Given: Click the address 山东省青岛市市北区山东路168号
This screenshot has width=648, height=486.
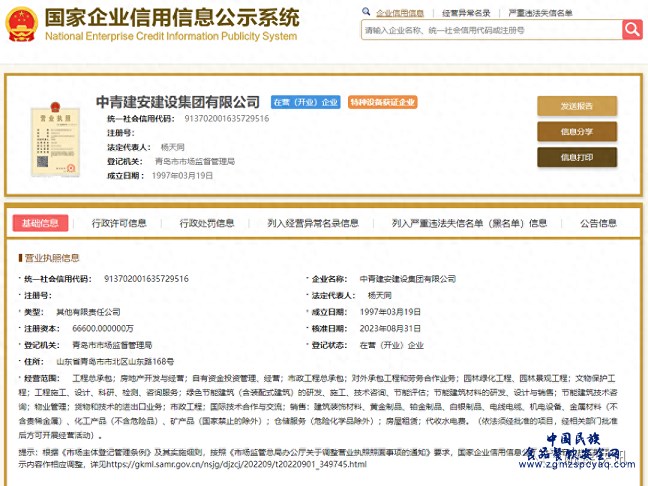Looking at the screenshot, I should coord(115,362).
